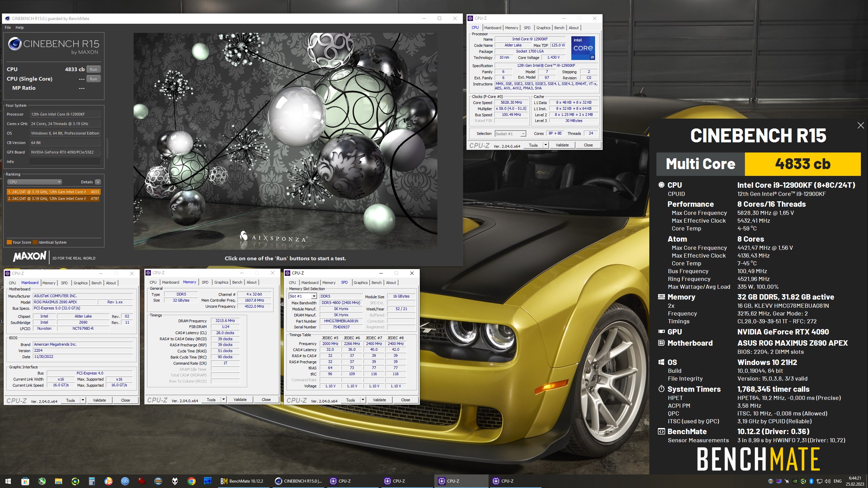Click Processor field in Cinebench system panel
868x488 pixels.
[x=65, y=114]
